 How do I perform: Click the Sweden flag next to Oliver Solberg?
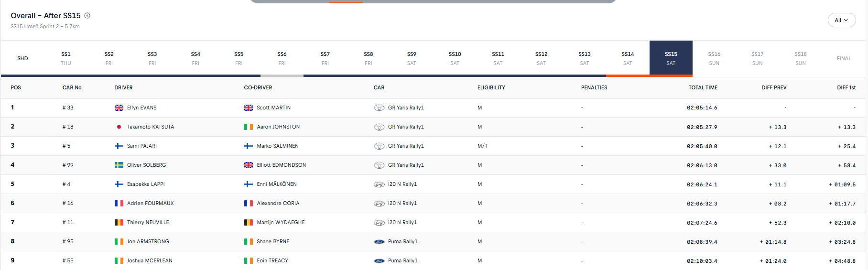tap(119, 165)
